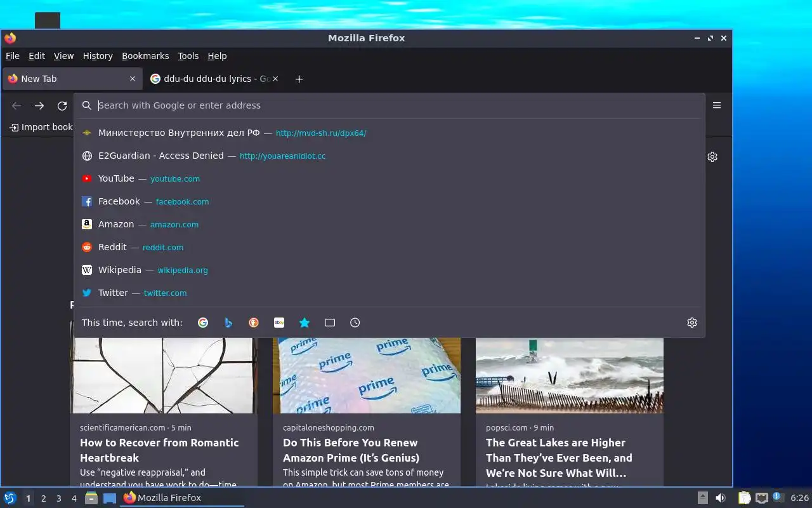Open the Help menu
The width and height of the screenshot is (812, 508).
[x=217, y=56]
